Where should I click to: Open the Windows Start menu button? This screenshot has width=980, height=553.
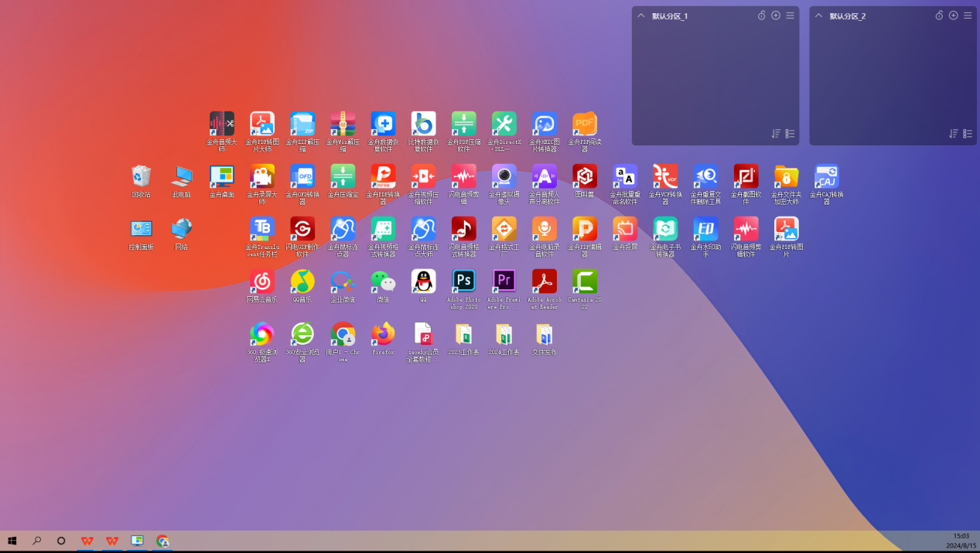coord(12,541)
